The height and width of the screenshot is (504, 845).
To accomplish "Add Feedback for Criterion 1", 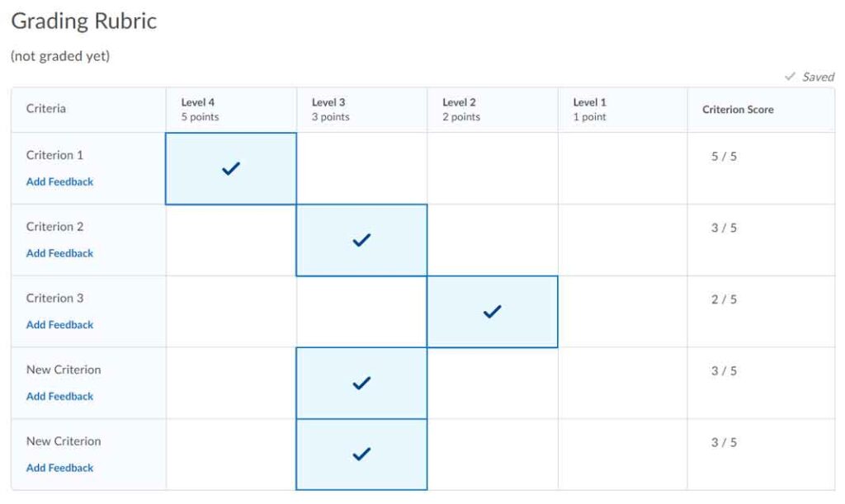I will click(x=59, y=181).
